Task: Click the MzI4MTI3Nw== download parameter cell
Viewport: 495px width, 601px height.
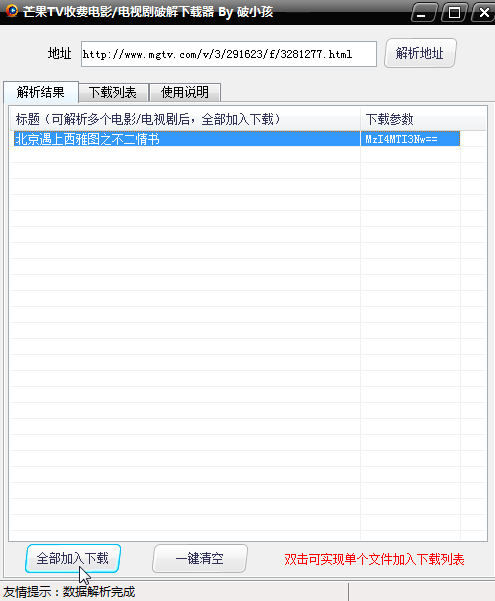Action: pos(410,139)
